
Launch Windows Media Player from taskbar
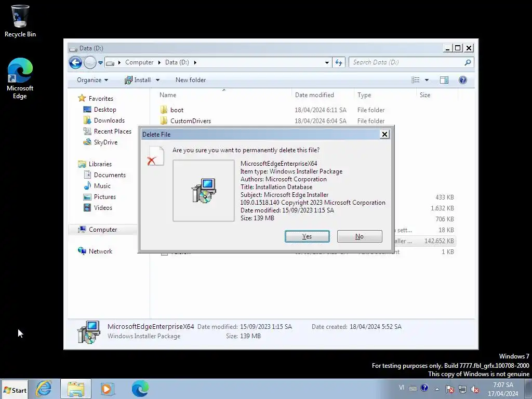[x=108, y=389]
